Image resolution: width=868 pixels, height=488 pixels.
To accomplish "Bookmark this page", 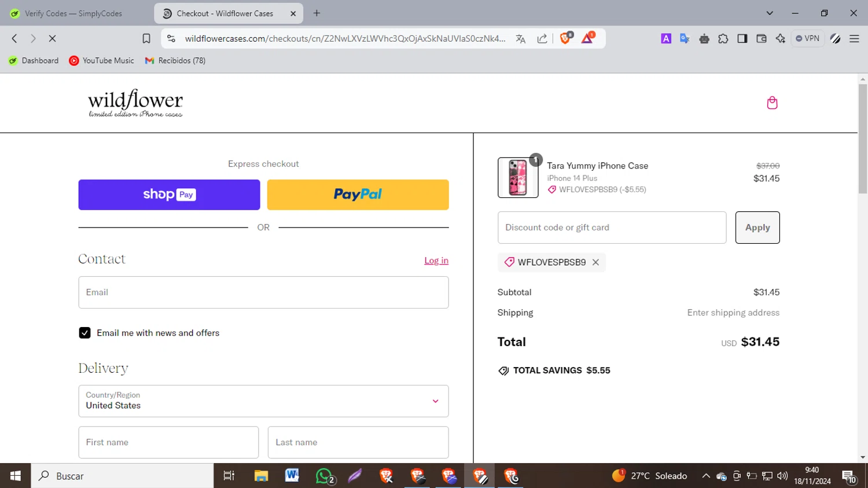I will point(146,38).
